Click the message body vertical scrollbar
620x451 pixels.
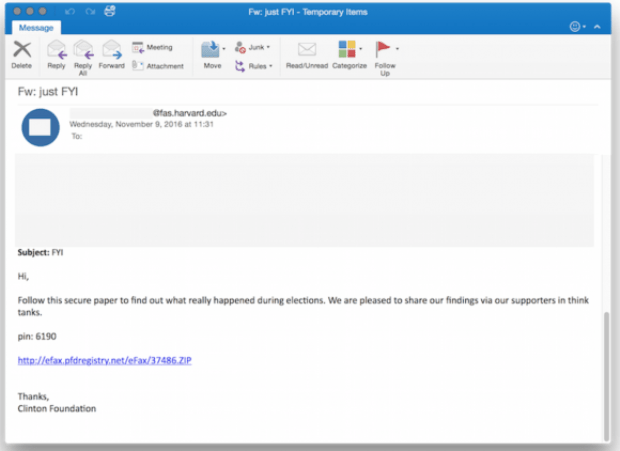point(607,376)
